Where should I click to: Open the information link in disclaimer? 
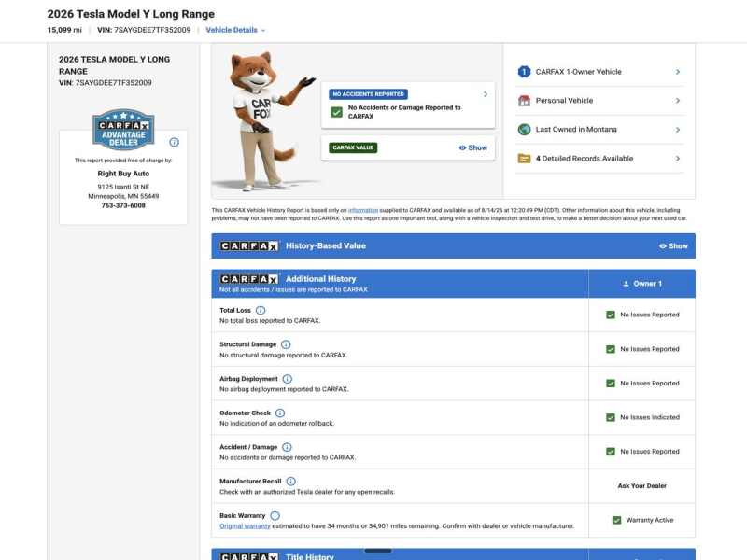(x=363, y=210)
